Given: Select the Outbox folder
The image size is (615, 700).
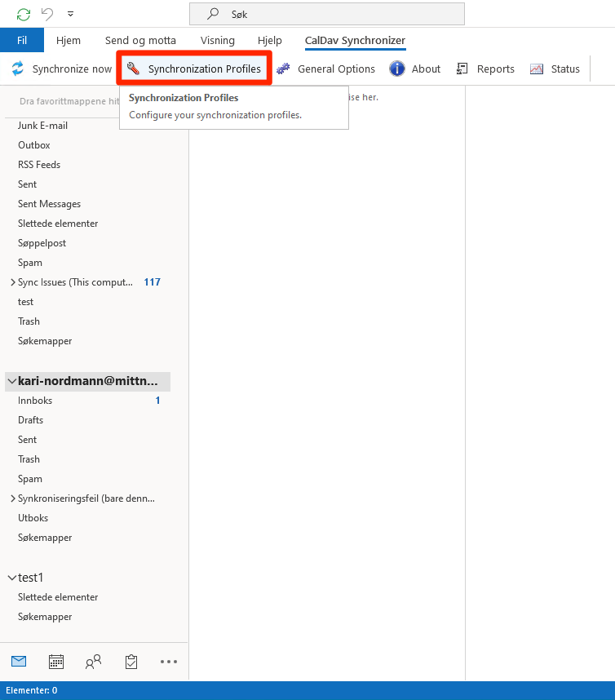Looking at the screenshot, I should point(34,145).
